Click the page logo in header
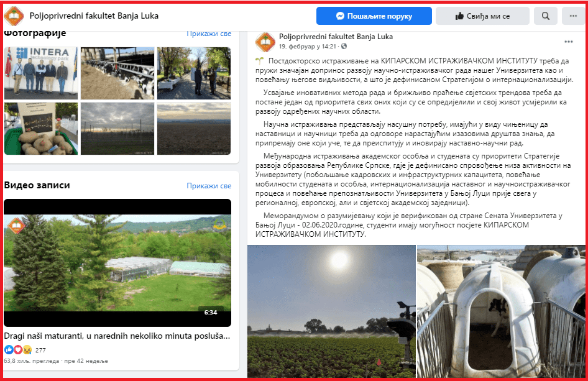 point(14,16)
